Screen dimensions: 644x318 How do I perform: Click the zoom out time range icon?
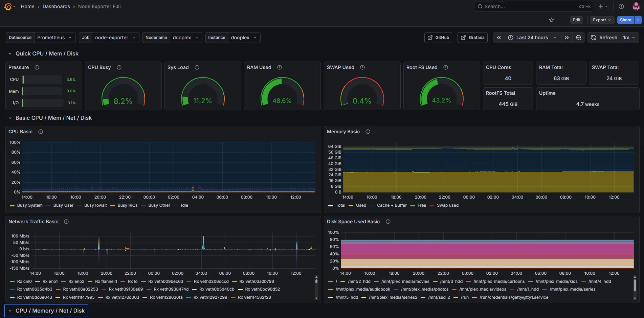click(x=579, y=38)
